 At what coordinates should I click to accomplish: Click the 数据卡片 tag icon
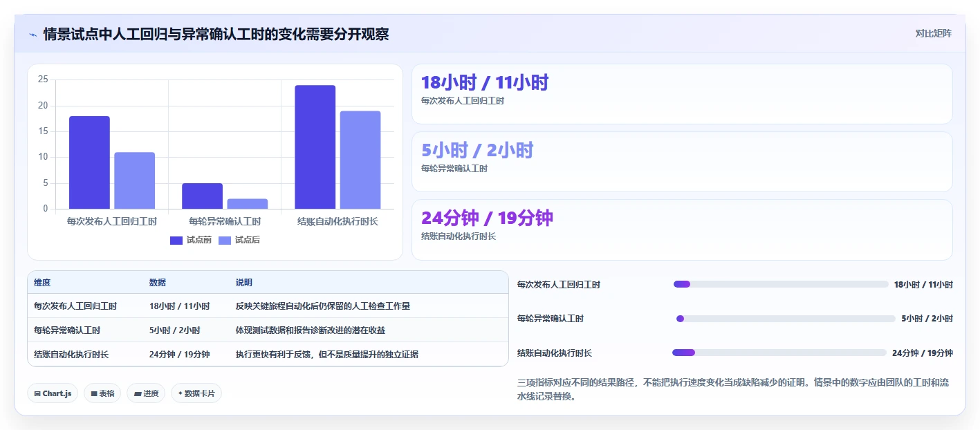[x=181, y=393]
